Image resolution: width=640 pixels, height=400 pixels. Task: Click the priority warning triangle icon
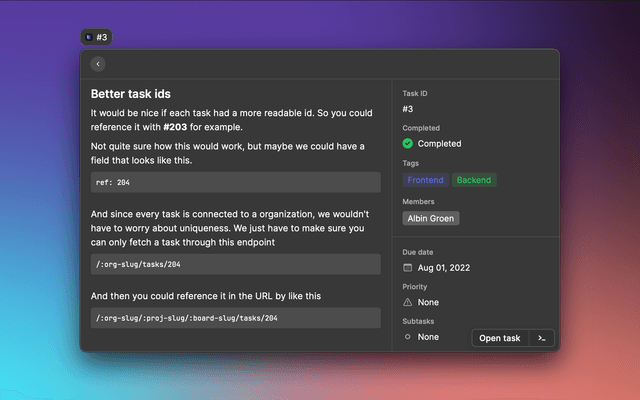pos(408,301)
